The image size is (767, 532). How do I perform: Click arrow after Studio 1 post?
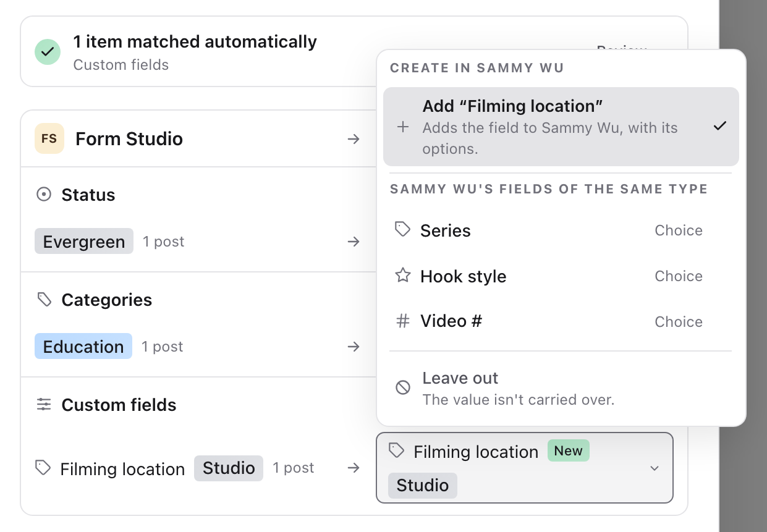pyautogui.click(x=354, y=468)
